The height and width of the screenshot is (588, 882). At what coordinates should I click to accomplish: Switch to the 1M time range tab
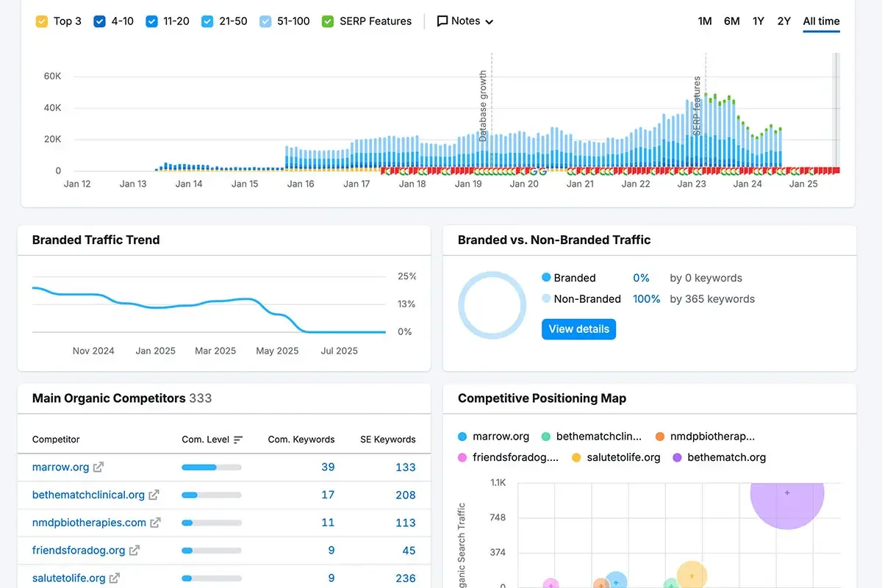pyautogui.click(x=705, y=21)
